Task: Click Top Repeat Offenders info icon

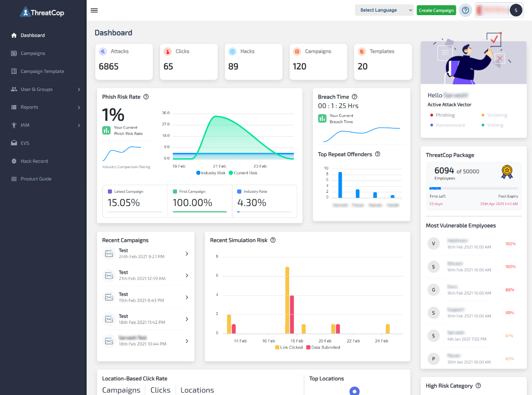Action: click(x=378, y=154)
